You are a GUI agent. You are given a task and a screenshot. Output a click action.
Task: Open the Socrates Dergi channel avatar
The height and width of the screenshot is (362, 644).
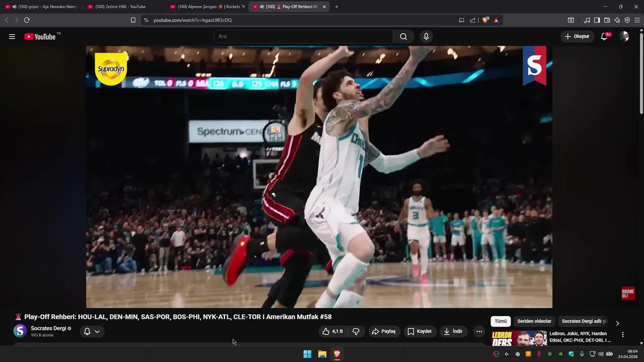pos(20,331)
